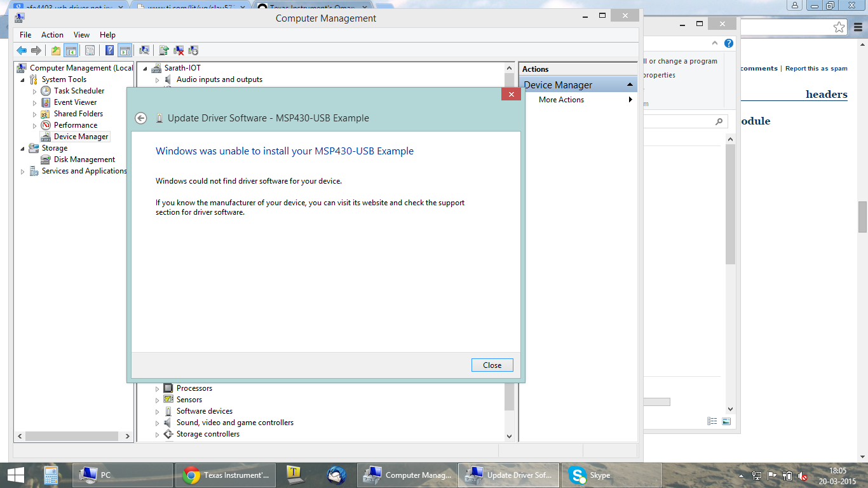Click the headers link in browser page

827,95
